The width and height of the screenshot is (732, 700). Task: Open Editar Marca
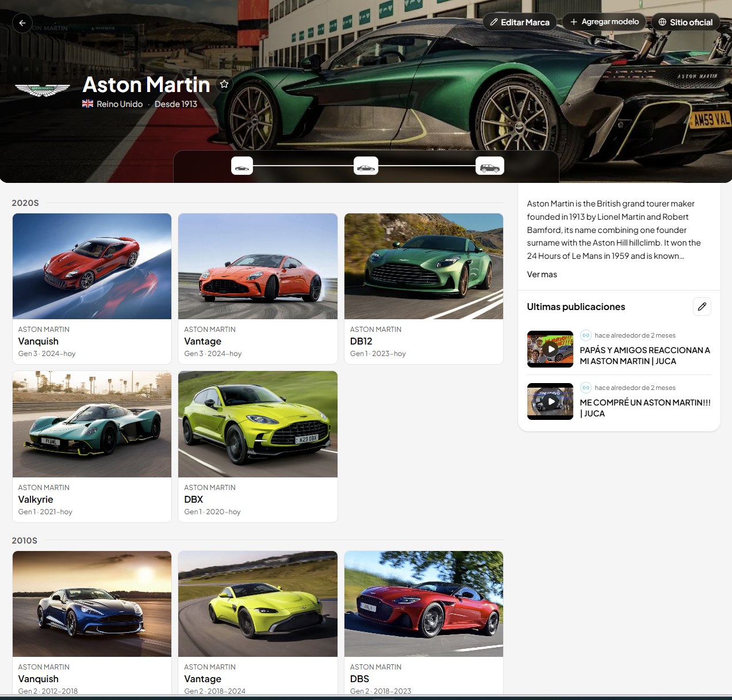click(520, 22)
